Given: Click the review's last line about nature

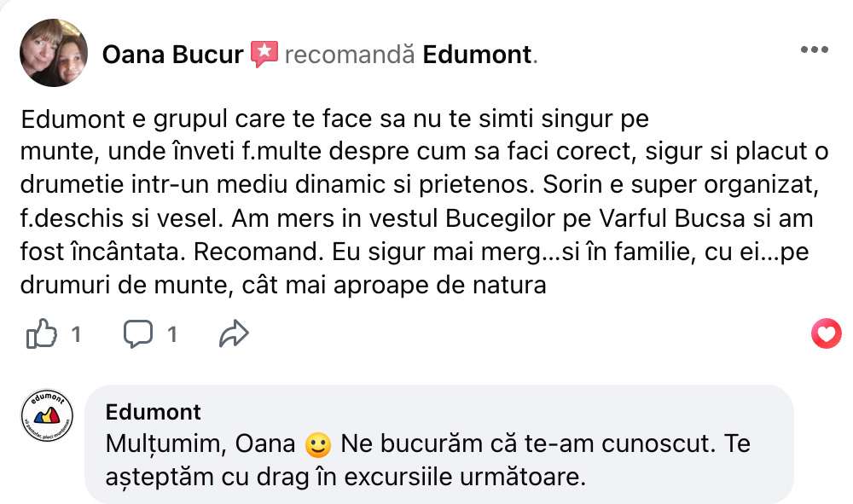Looking at the screenshot, I should click(282, 285).
